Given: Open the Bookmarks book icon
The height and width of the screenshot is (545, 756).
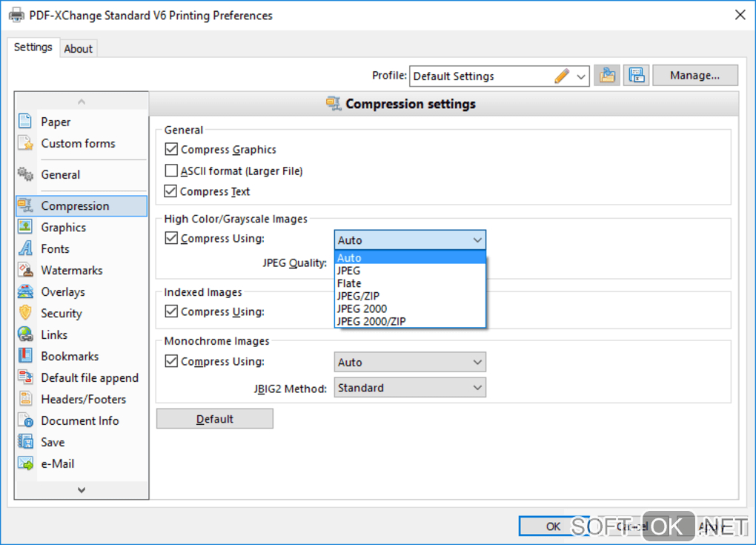Looking at the screenshot, I should (x=25, y=355).
